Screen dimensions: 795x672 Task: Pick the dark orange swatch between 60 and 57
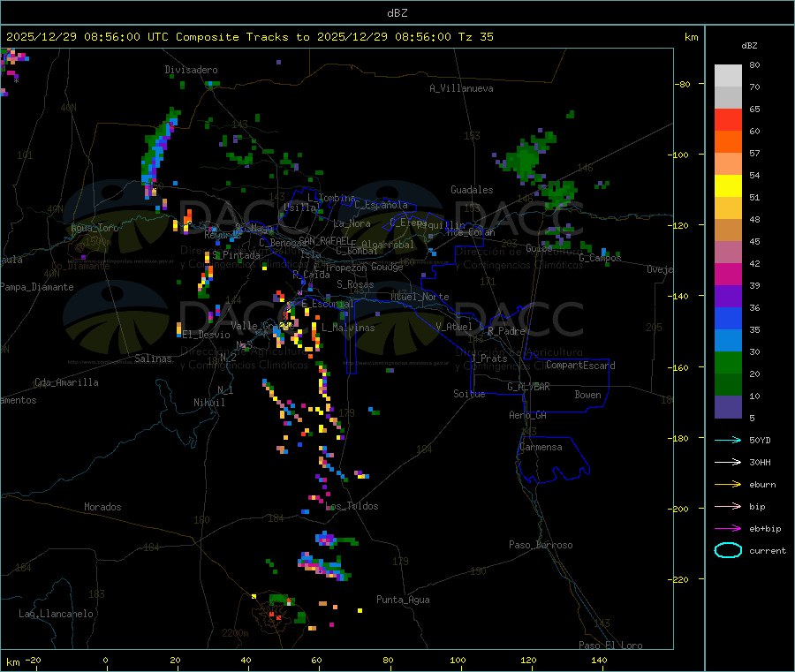728,142
